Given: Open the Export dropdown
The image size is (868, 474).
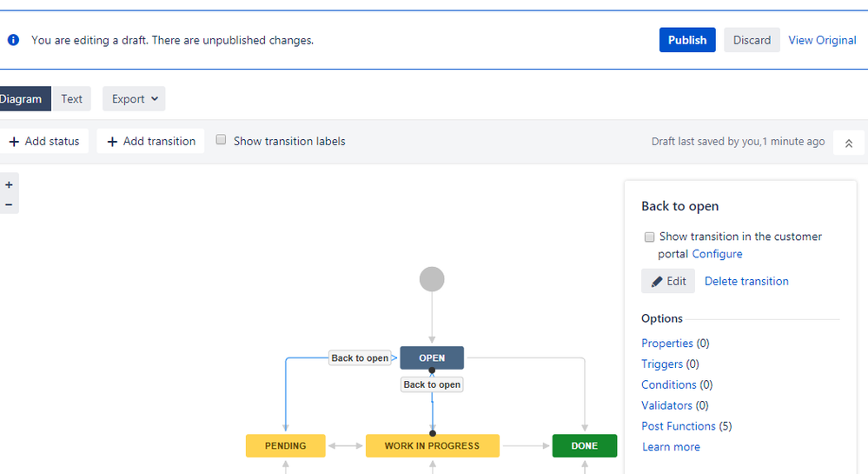Looking at the screenshot, I should coord(134,98).
